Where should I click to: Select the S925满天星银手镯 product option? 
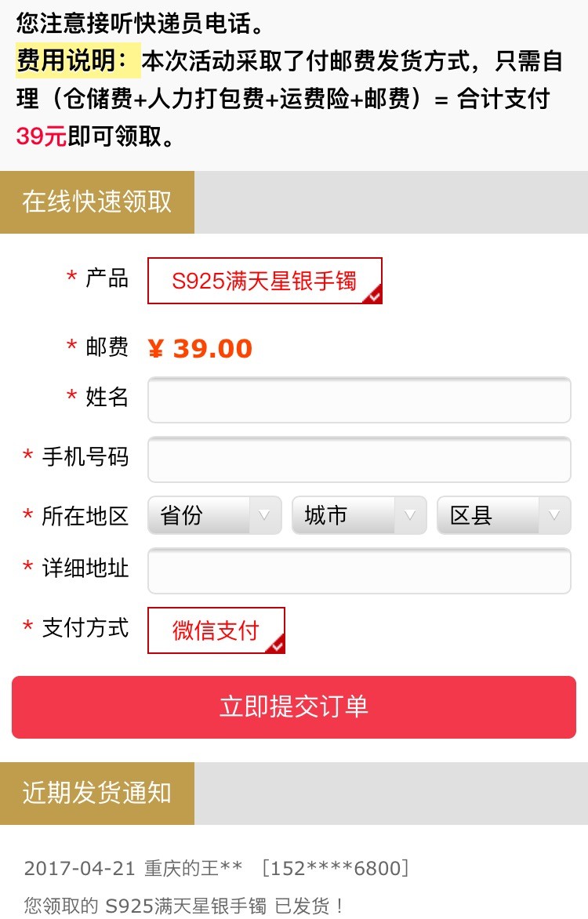[264, 281]
